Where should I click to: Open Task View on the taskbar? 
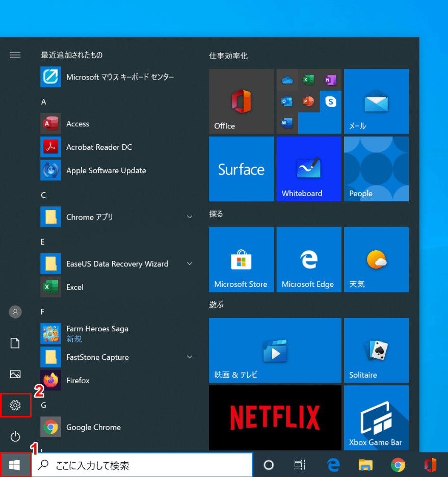(300, 465)
